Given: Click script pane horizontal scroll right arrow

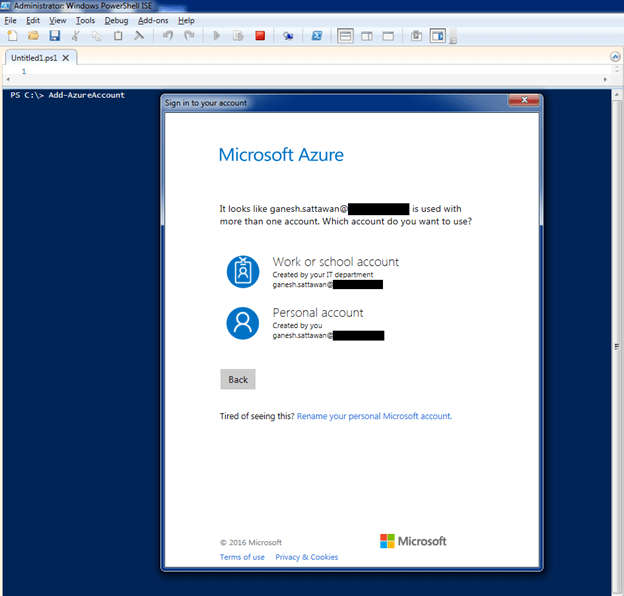Looking at the screenshot, I should click(x=605, y=79).
